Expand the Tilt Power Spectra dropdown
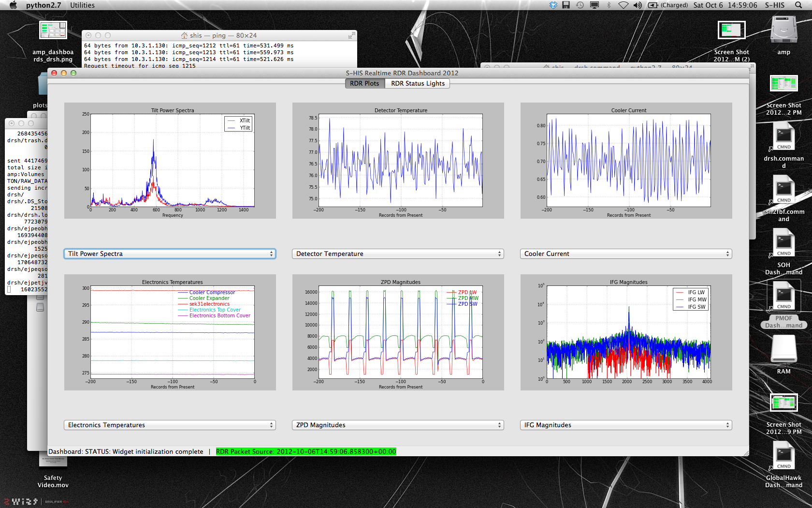812x508 pixels. point(170,254)
